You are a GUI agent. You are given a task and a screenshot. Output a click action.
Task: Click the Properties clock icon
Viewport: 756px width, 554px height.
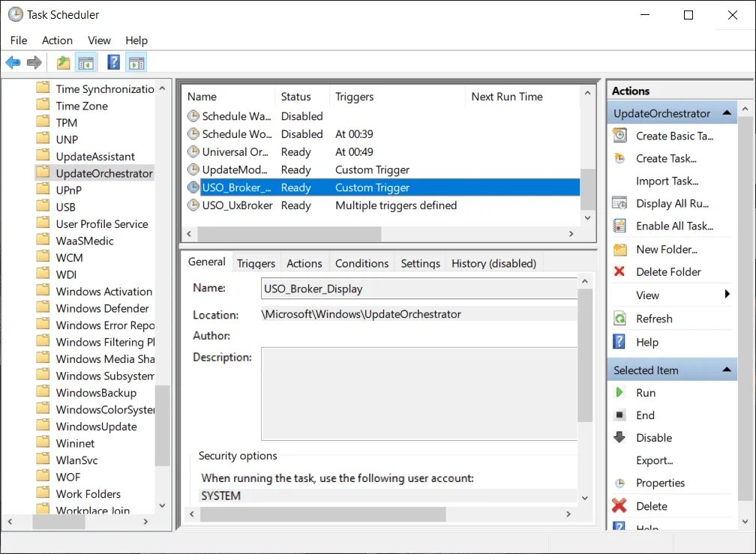tap(619, 483)
